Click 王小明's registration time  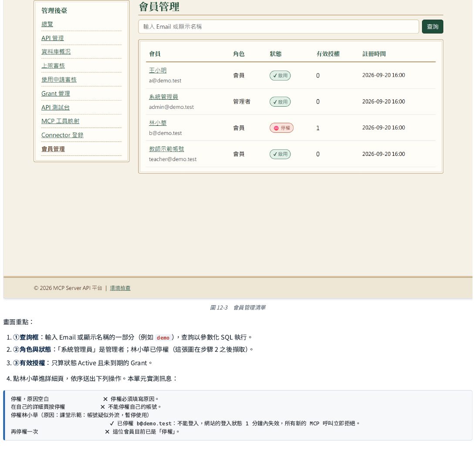pyautogui.click(x=383, y=75)
